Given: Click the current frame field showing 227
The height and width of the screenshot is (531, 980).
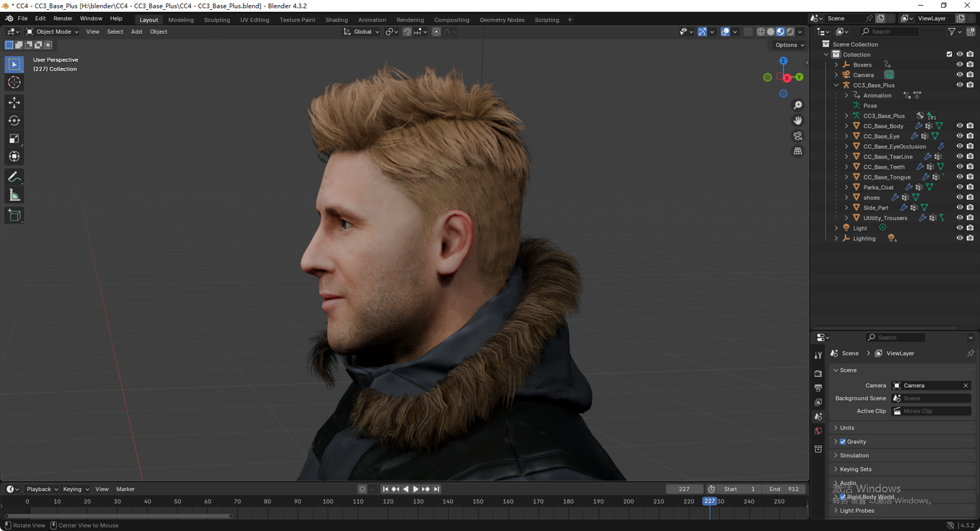Looking at the screenshot, I should 684,489.
